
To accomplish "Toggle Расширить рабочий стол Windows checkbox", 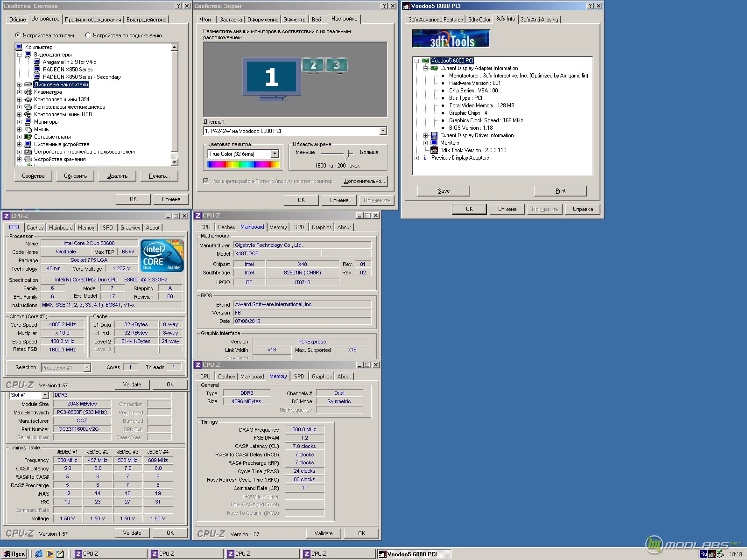I will coord(206,181).
